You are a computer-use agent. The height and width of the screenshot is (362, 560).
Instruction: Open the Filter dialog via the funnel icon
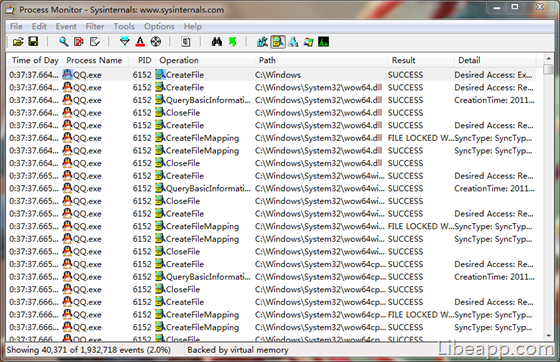pyautogui.click(x=125, y=42)
